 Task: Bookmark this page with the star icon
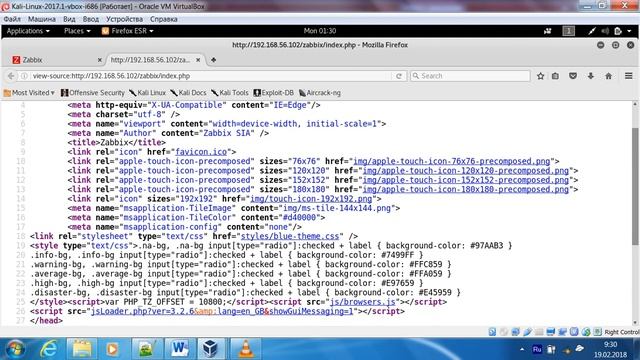coord(540,76)
